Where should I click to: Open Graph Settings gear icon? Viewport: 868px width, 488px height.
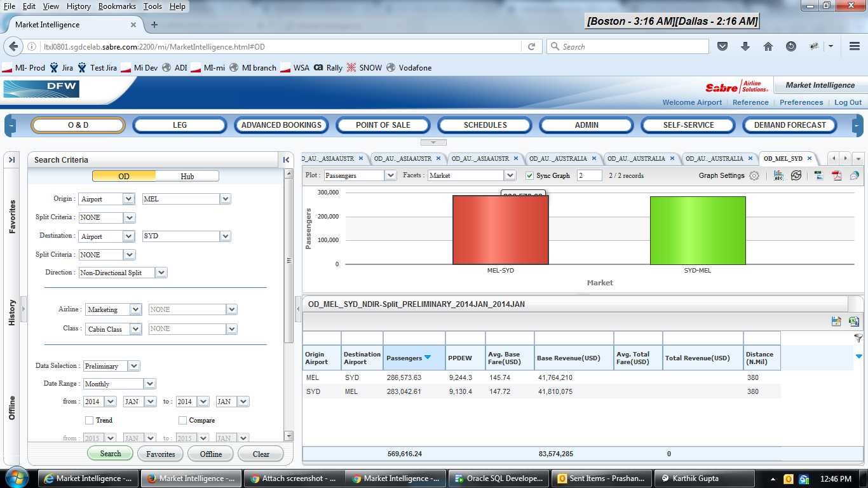pyautogui.click(x=754, y=176)
